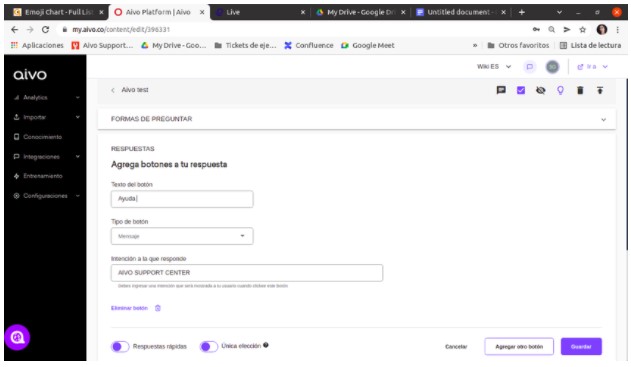Click the crossed-out eye visibility icon
Image resolution: width=631 pixels, height=367 pixels.
tap(540, 90)
